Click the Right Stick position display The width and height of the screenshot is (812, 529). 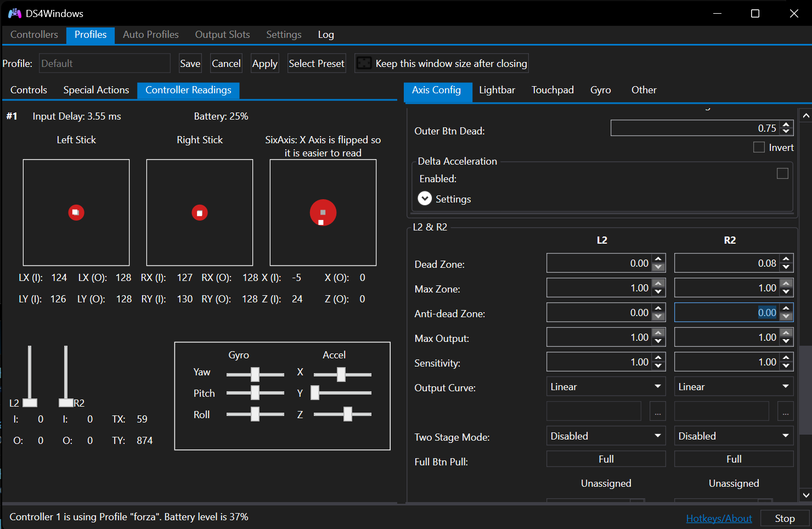click(x=200, y=212)
